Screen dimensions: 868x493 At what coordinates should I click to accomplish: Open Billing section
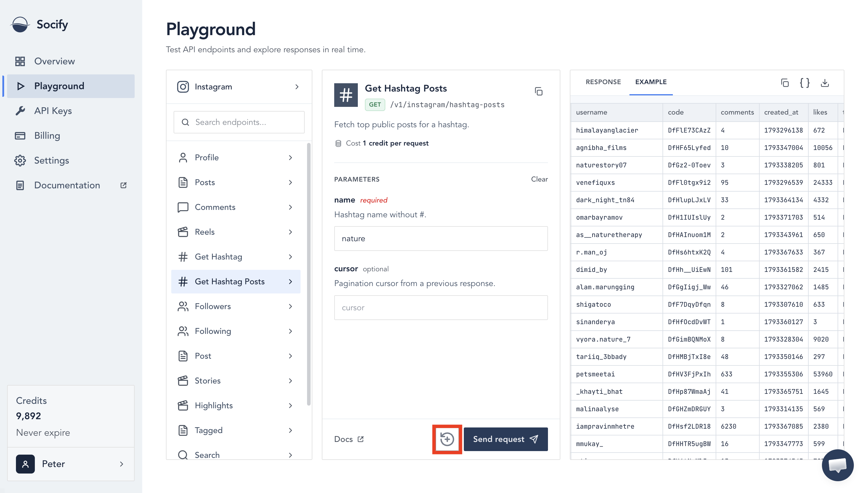tap(71, 136)
